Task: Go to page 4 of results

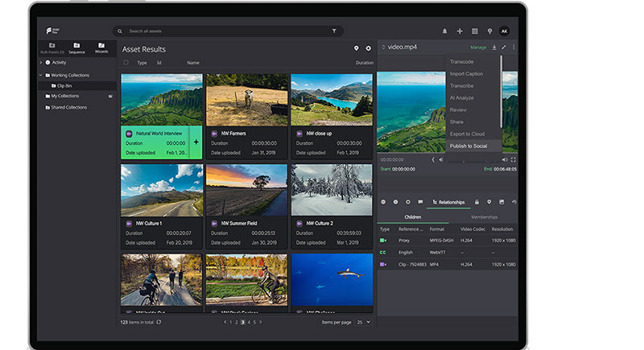Action: [248, 322]
